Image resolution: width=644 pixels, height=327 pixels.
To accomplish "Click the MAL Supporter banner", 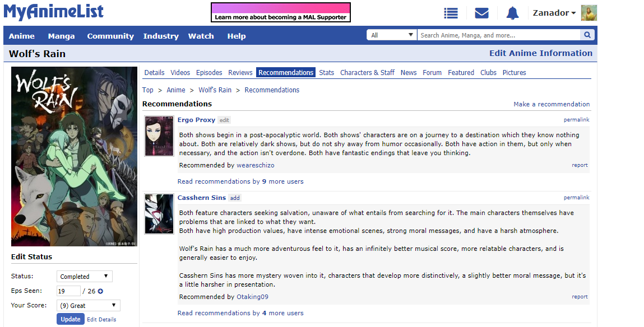I will (281, 12).
